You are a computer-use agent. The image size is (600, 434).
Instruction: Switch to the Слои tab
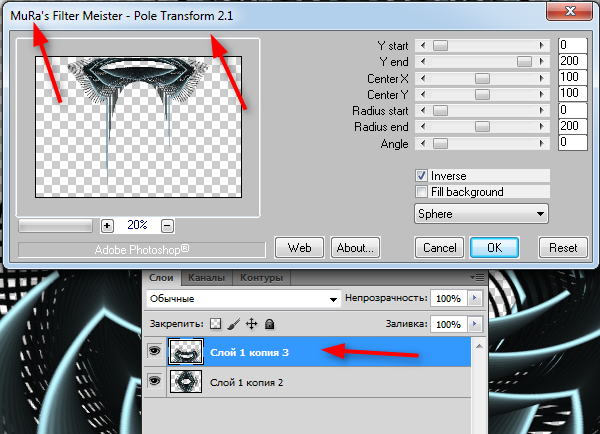point(161,278)
